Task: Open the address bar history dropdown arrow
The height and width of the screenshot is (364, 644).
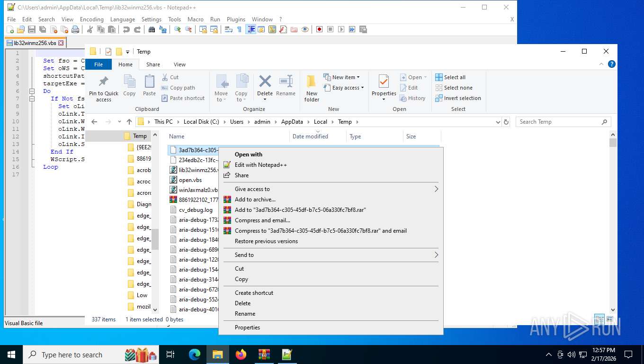Action: (x=498, y=122)
